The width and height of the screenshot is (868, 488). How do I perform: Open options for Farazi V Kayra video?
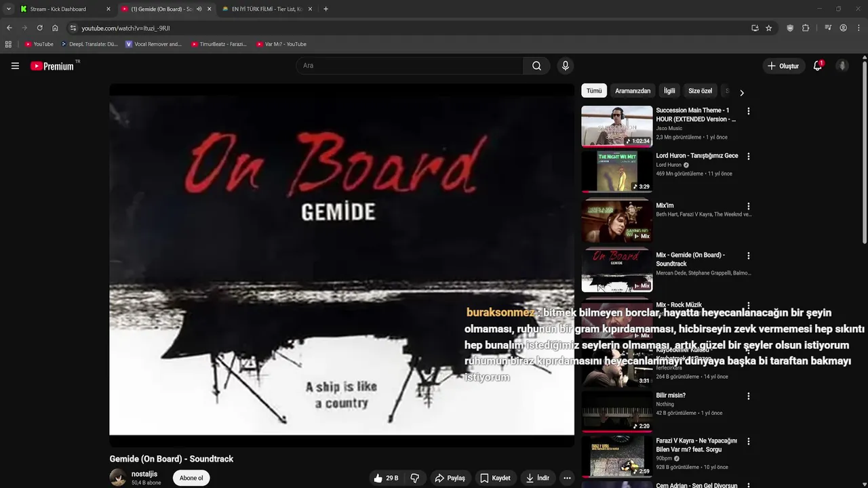pos(749,442)
